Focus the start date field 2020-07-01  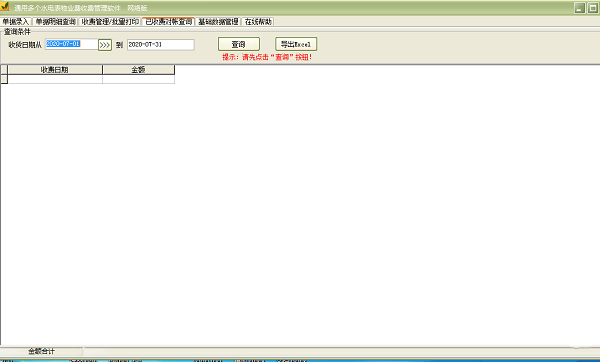coord(71,44)
